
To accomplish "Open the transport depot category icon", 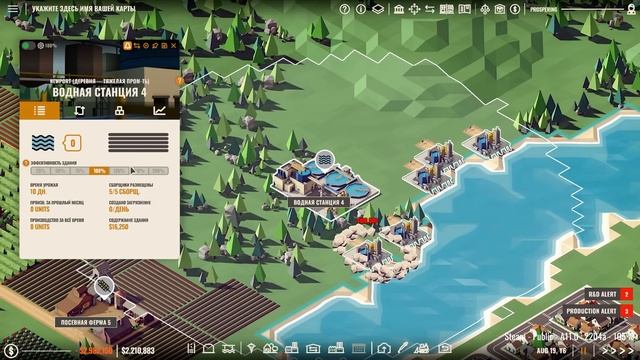I will [x=229, y=348].
